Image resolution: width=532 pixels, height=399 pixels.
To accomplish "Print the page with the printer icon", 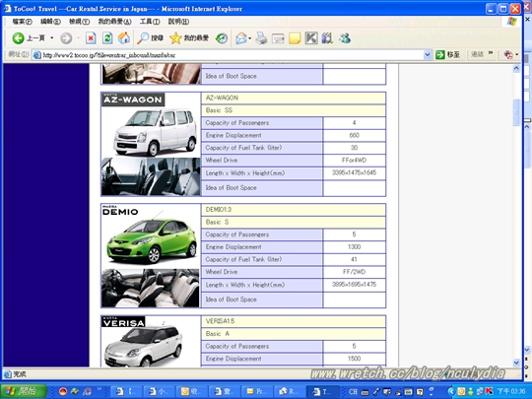I will pos(261,38).
